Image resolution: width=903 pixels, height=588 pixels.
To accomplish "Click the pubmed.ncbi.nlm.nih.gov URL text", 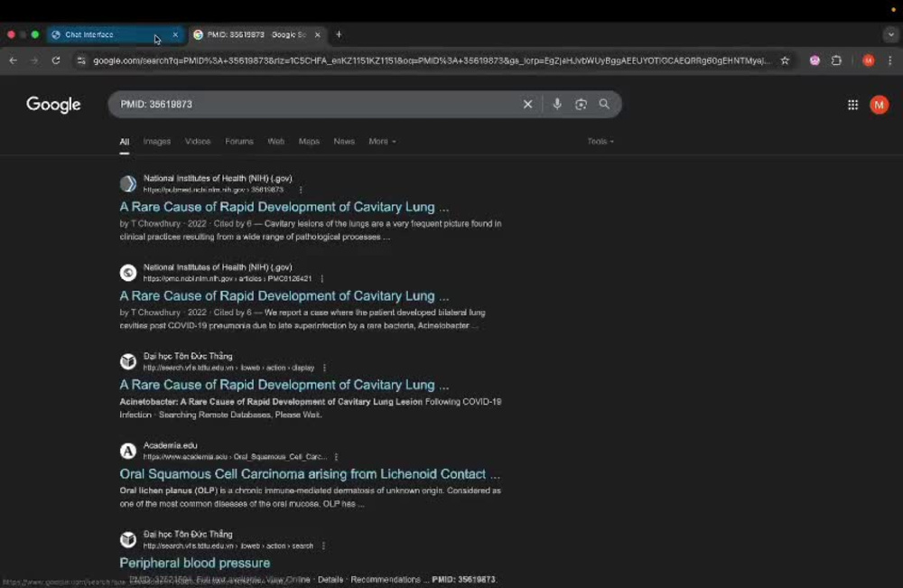I will click(213, 190).
